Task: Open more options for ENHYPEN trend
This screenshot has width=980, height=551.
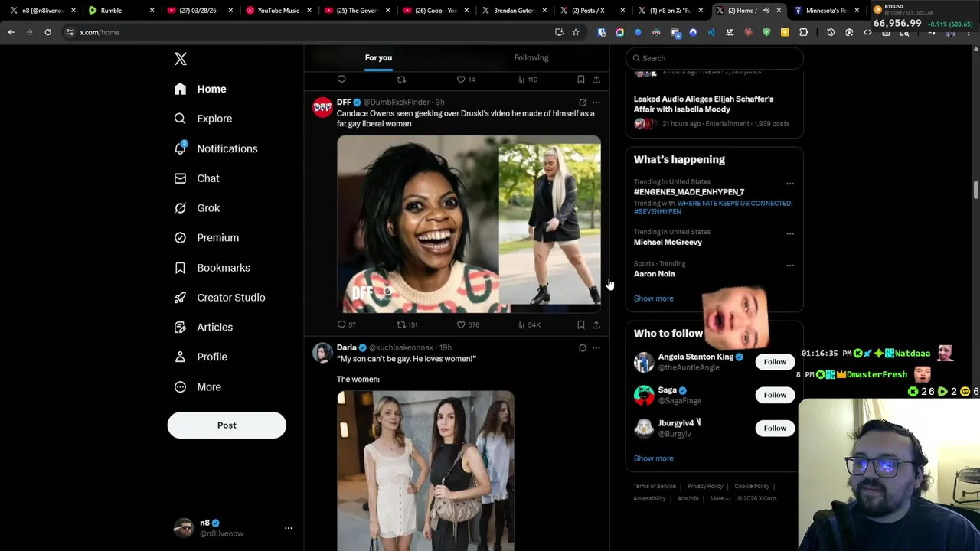Action: tap(790, 184)
